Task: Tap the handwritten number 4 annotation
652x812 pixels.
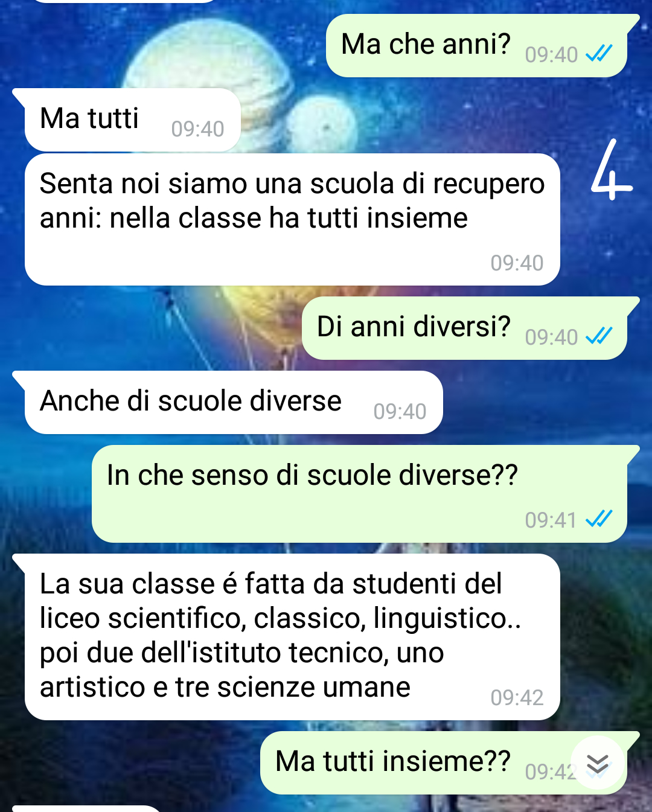Action: pos(610,170)
